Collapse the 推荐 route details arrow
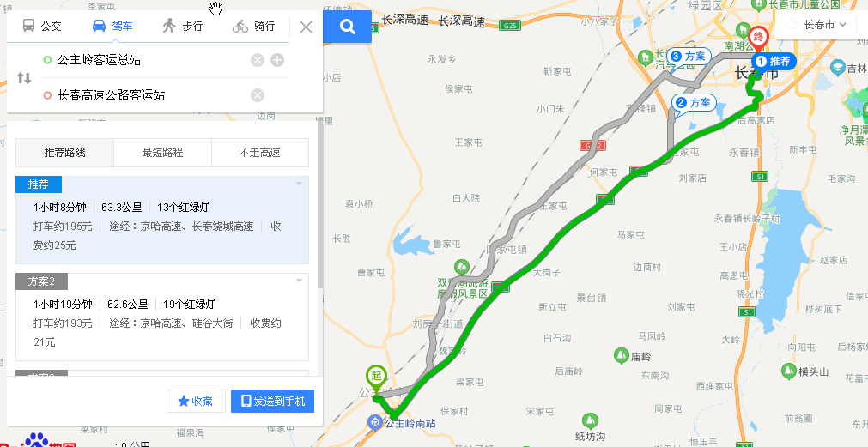 (299, 184)
